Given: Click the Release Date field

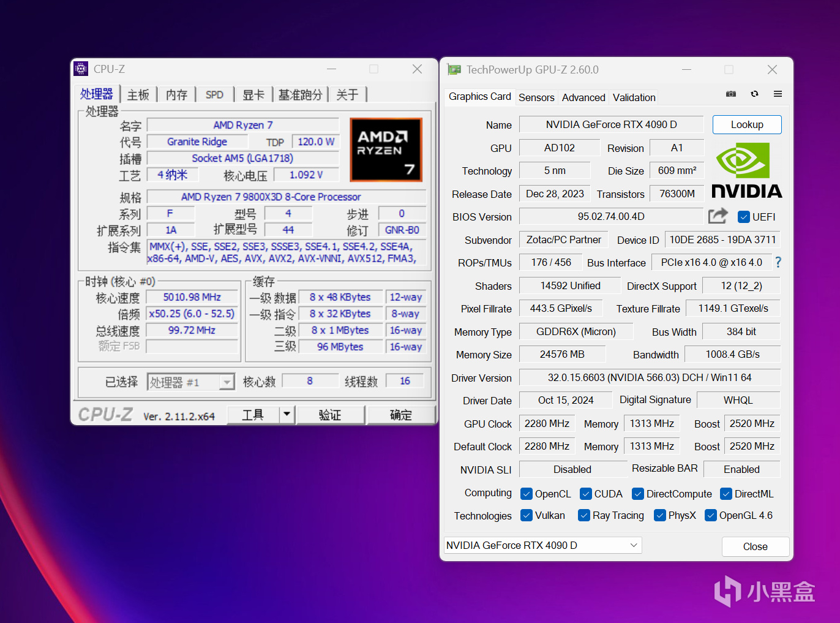Looking at the screenshot, I should click(x=555, y=194).
